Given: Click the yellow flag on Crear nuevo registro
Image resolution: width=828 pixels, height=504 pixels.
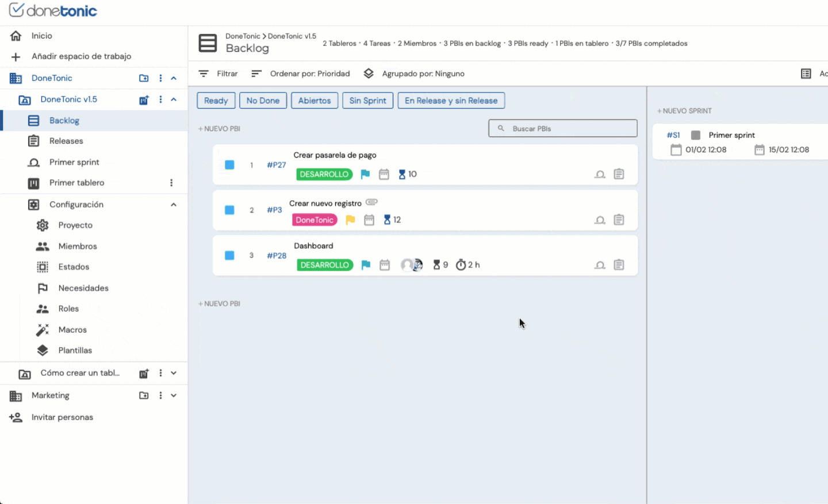Looking at the screenshot, I should click(x=350, y=220).
